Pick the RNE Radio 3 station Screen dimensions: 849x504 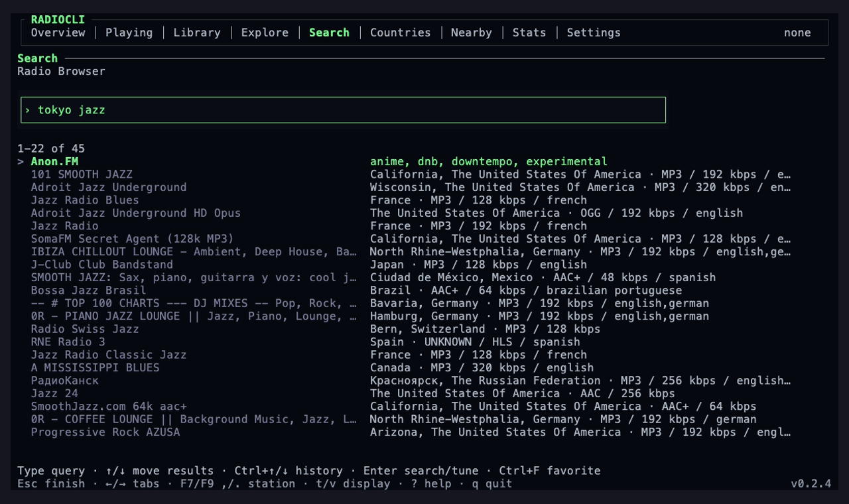[68, 342]
